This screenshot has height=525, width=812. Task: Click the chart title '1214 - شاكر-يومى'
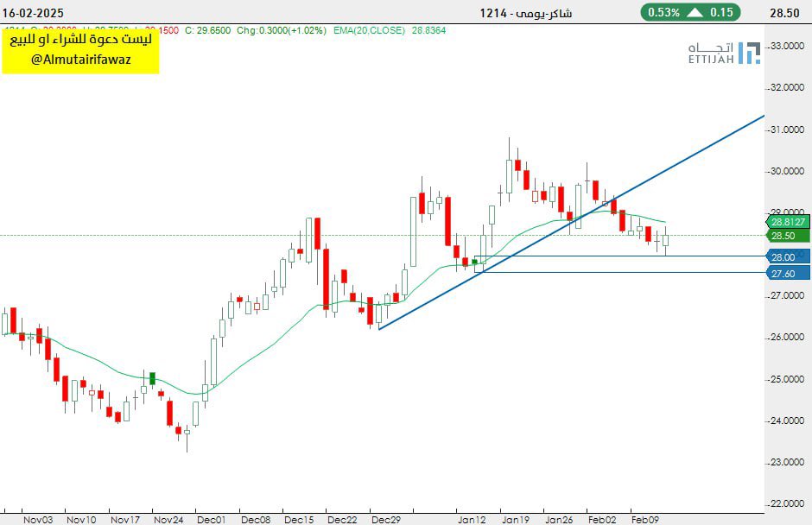coord(525,13)
